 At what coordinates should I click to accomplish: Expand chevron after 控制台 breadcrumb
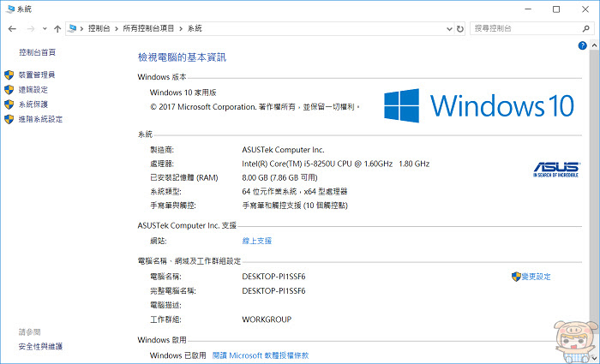[x=117, y=28]
